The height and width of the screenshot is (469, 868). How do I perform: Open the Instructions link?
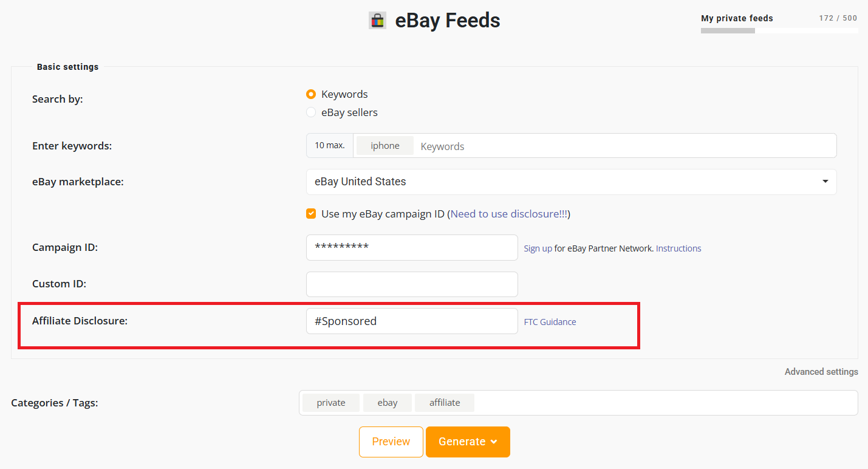pyautogui.click(x=678, y=248)
